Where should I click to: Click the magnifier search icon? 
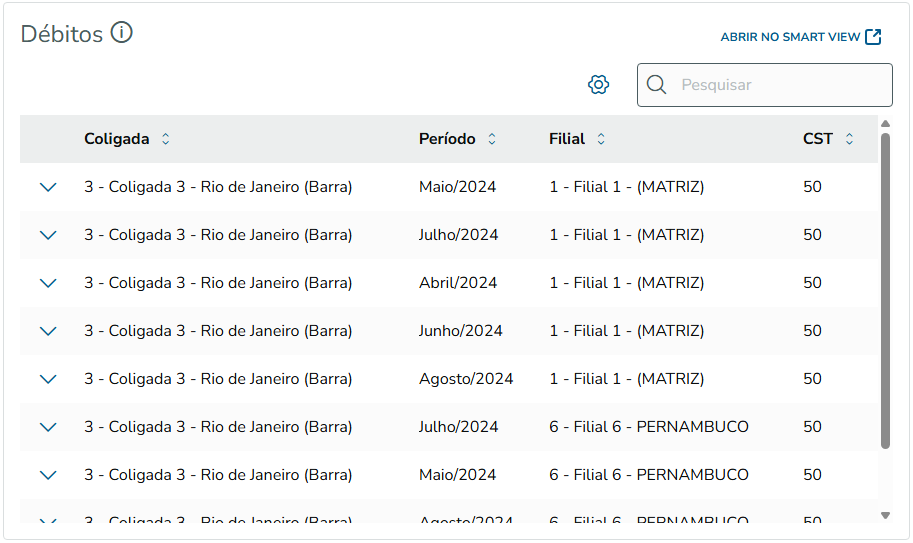657,85
